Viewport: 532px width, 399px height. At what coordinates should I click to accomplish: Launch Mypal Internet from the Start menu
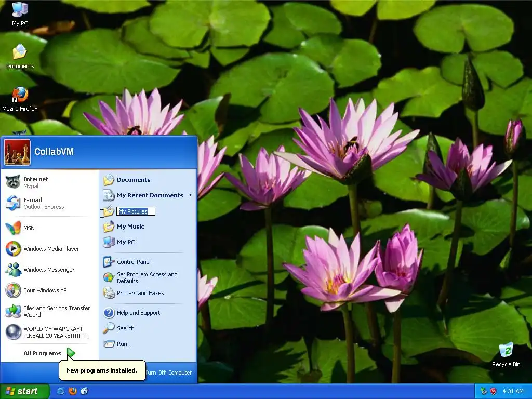pyautogui.click(x=50, y=182)
